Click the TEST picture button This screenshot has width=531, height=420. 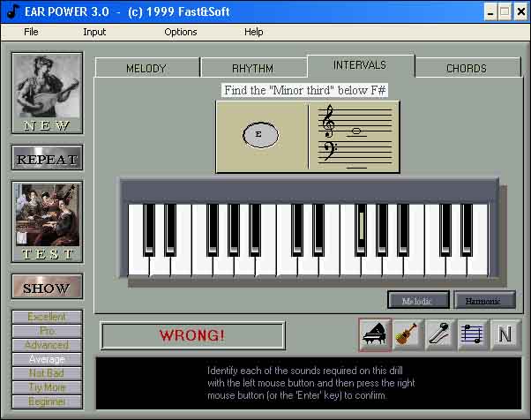coord(47,221)
